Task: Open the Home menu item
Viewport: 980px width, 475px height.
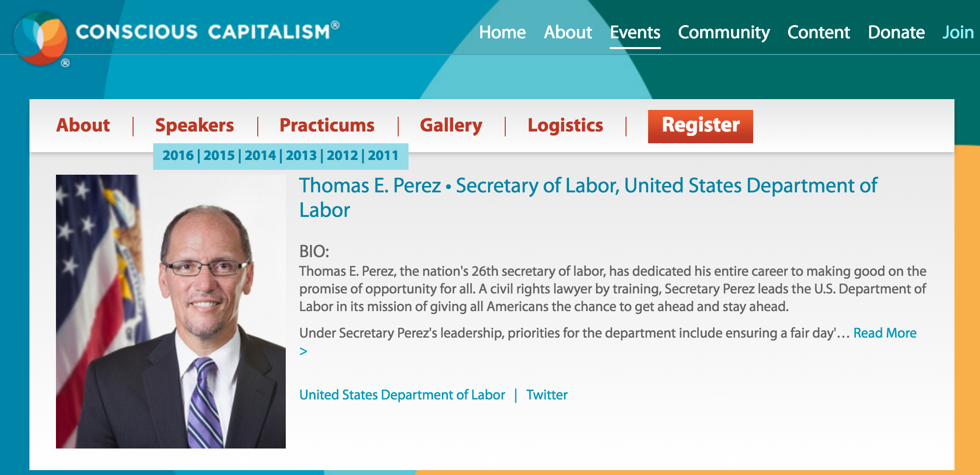Action: tap(502, 32)
